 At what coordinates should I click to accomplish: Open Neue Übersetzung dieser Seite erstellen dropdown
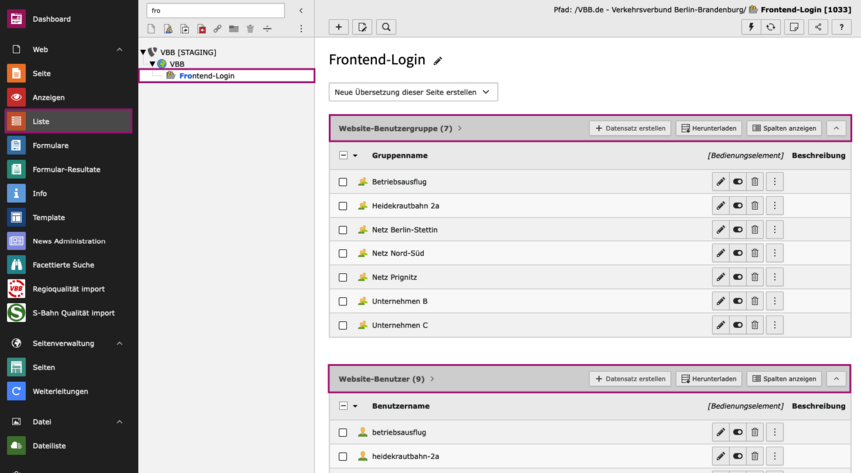[x=413, y=92]
